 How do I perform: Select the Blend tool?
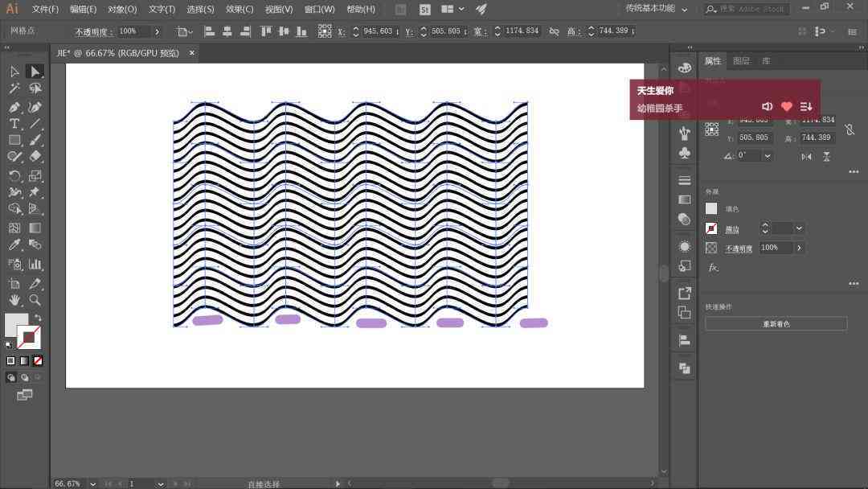[x=35, y=244]
